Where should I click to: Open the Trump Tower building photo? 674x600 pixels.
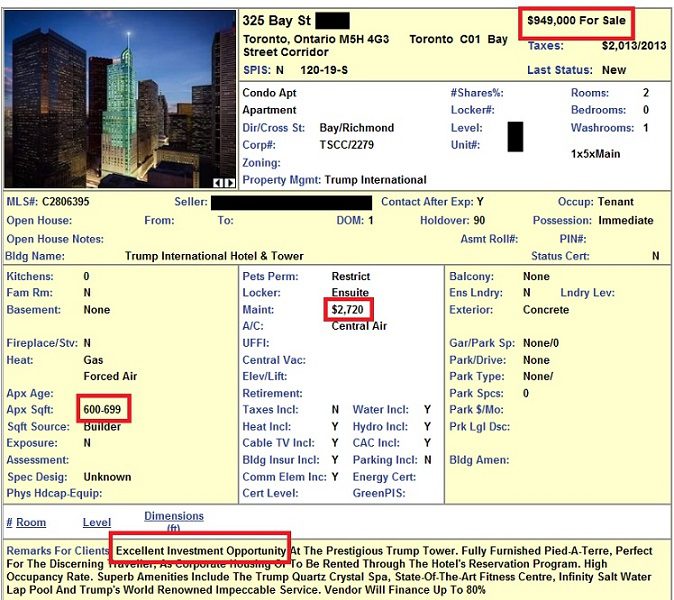click(x=120, y=99)
